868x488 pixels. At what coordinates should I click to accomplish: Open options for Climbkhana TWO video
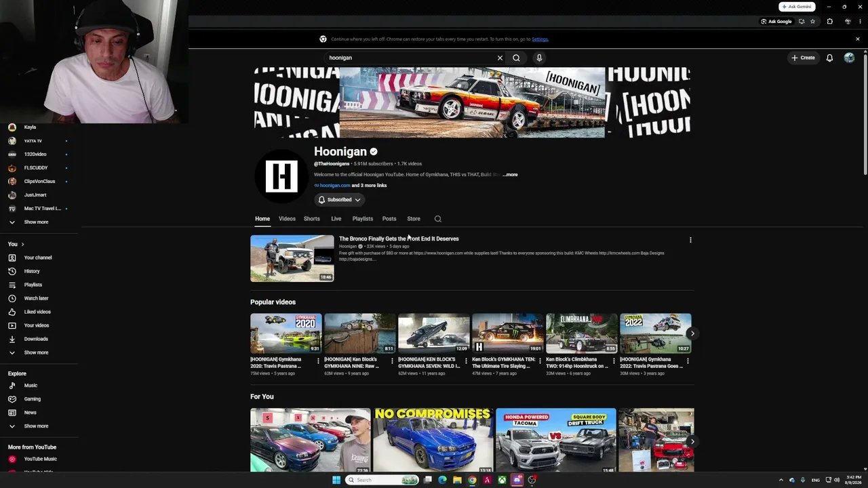[614, 361]
